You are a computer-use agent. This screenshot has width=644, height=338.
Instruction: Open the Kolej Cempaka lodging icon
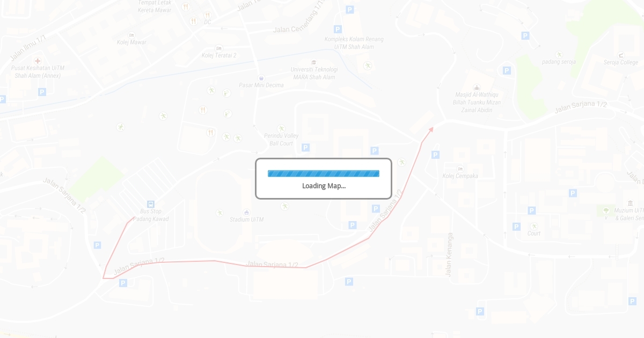460,169
